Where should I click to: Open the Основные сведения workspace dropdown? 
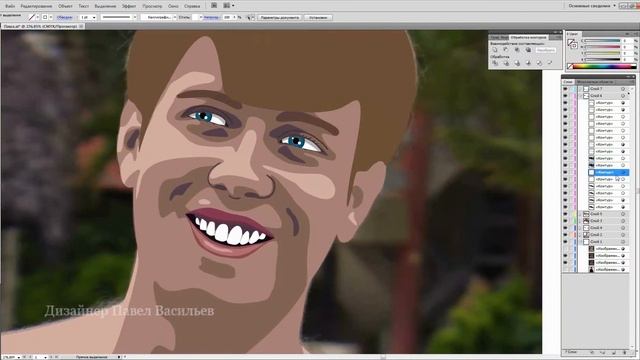(x=592, y=6)
